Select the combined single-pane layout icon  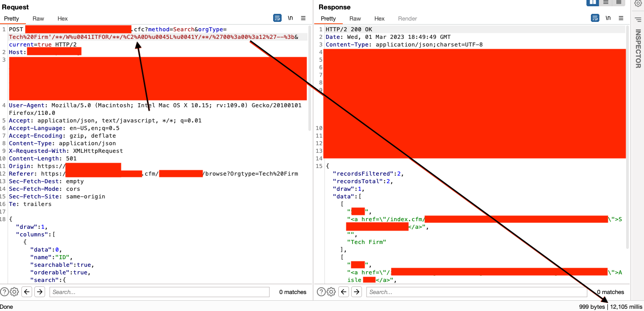coord(619,2)
